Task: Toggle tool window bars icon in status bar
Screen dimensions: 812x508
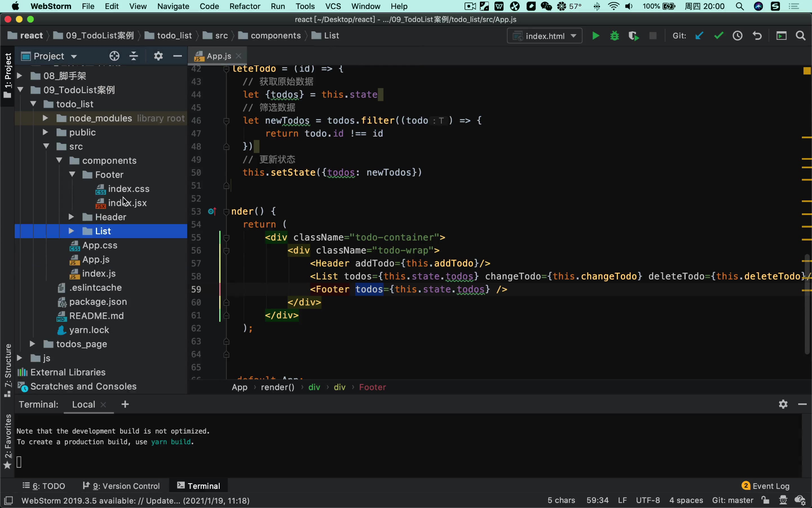Action: (x=8, y=500)
